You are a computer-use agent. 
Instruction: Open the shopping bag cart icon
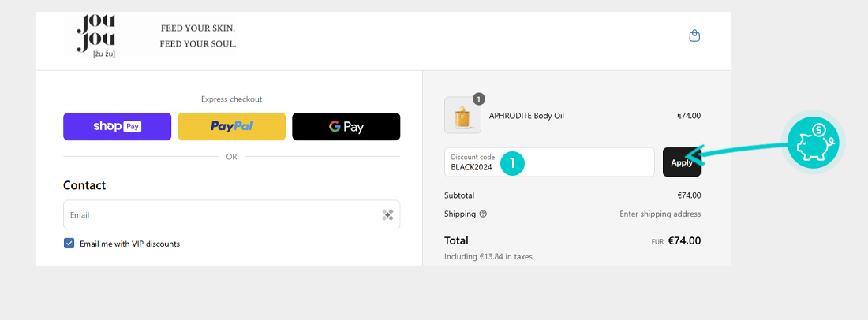[694, 36]
